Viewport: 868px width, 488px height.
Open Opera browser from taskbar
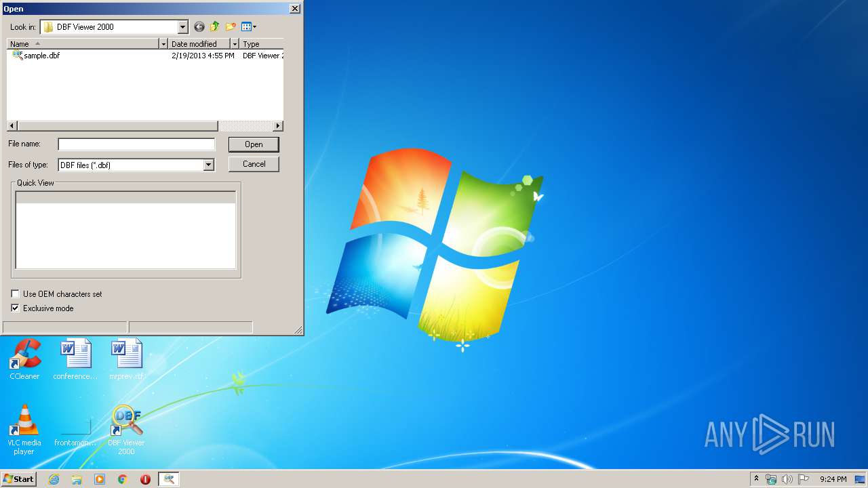coord(145,479)
